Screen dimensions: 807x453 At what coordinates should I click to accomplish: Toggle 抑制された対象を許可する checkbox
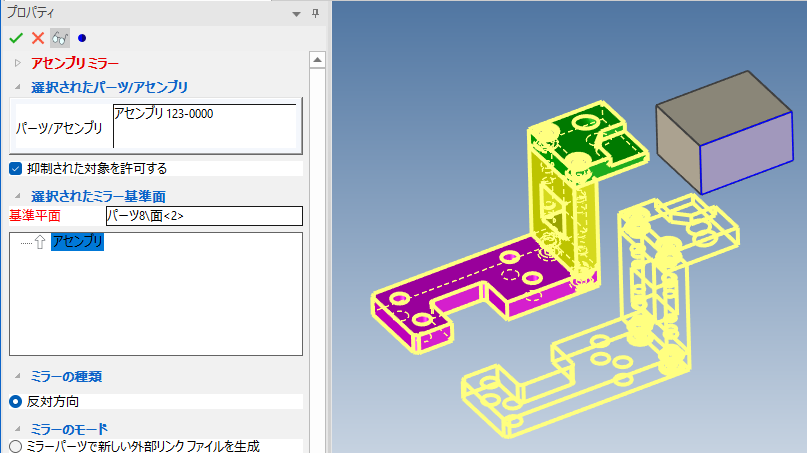pos(15,168)
